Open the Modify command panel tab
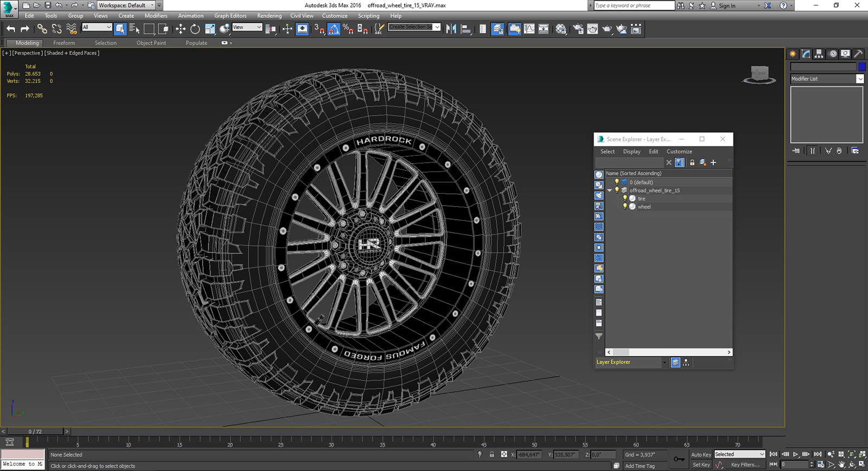The width and height of the screenshot is (868, 471). [x=806, y=53]
